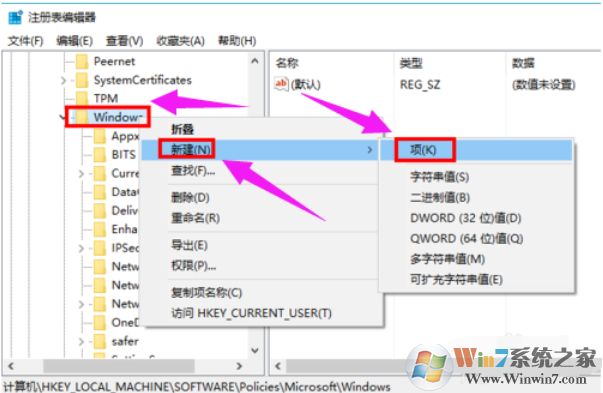This screenshot has width=603, height=393.
Task: Click the BITS folder icon
Action: (100, 155)
